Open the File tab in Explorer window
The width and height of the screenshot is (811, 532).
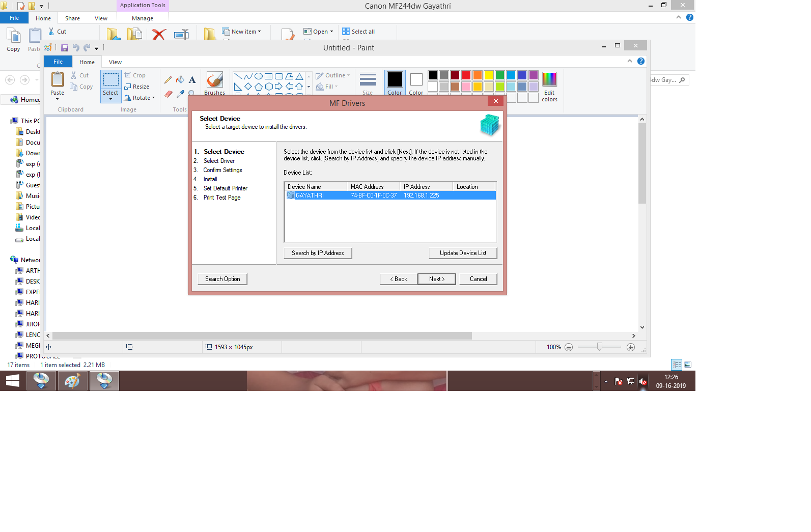[x=14, y=18]
